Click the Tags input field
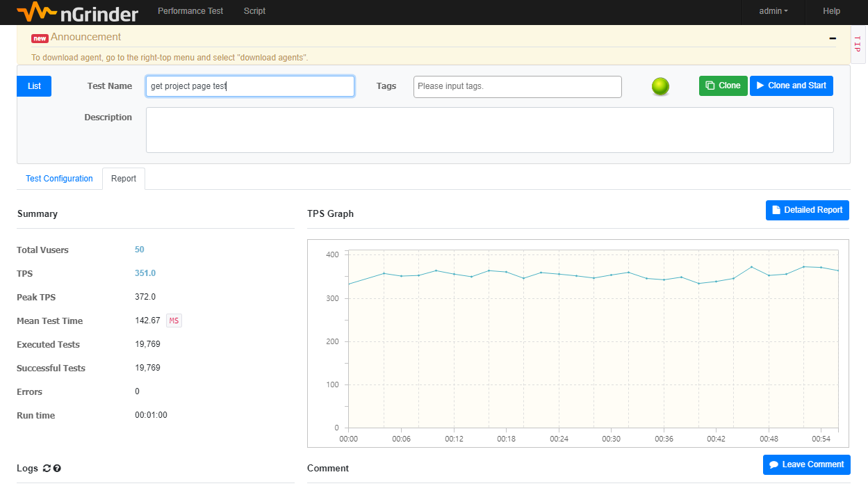Screen dimensions: 868x486 coord(518,87)
